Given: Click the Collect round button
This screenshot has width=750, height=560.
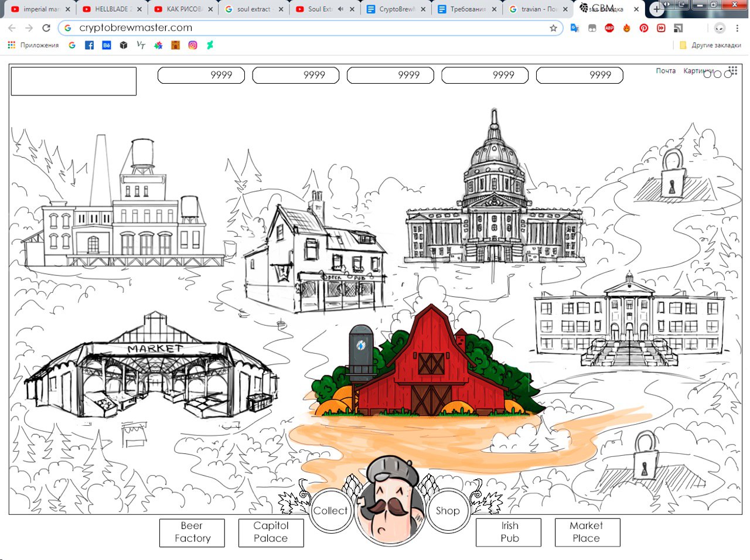Looking at the screenshot, I should 330,511.
